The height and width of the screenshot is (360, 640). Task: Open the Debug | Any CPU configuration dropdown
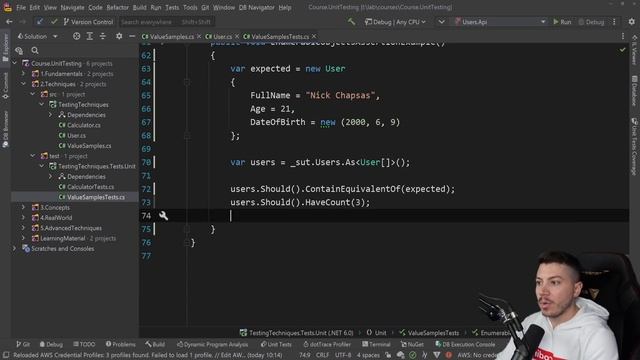395,22
